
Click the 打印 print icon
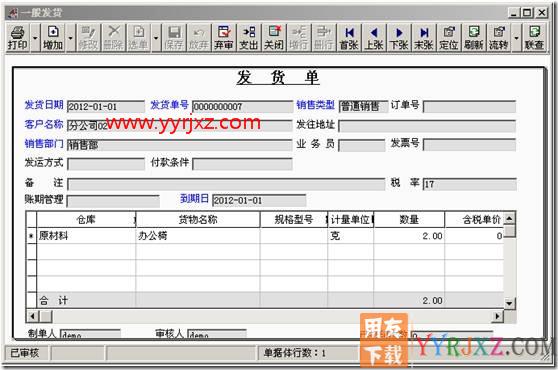pyautogui.click(x=17, y=38)
